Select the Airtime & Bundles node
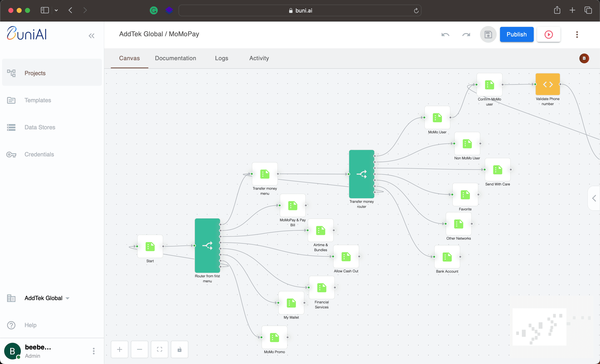 320,231
